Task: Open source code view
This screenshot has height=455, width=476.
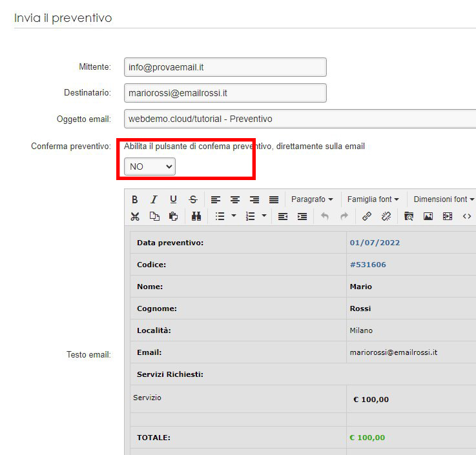Action: point(467,216)
